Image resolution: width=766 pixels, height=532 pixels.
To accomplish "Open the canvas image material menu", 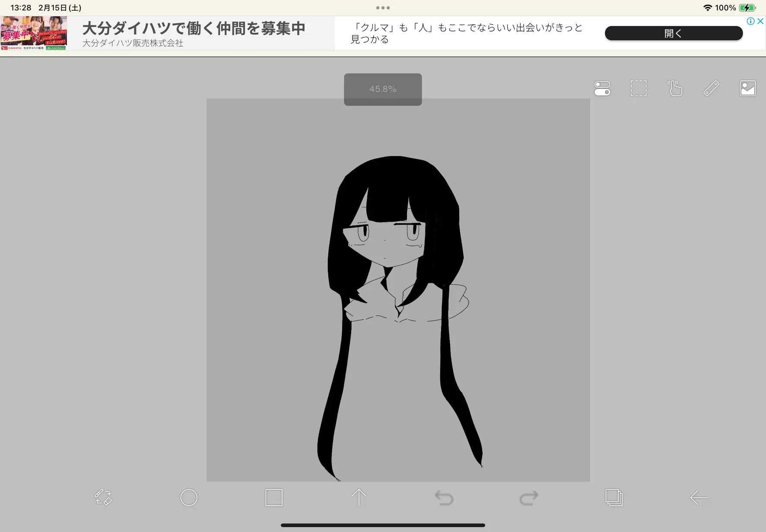I will tap(747, 89).
